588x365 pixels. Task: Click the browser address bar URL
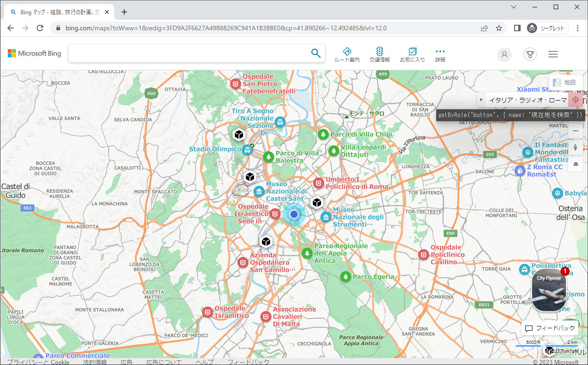[226, 28]
